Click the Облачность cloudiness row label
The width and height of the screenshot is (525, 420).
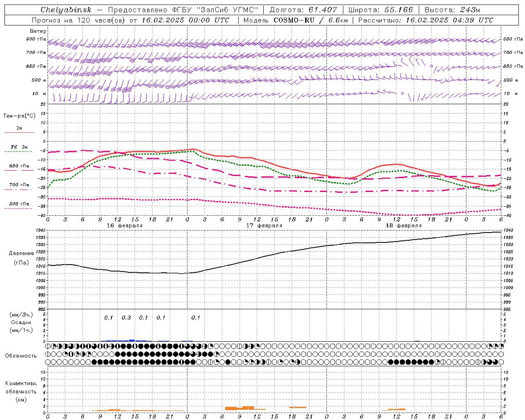(21, 356)
